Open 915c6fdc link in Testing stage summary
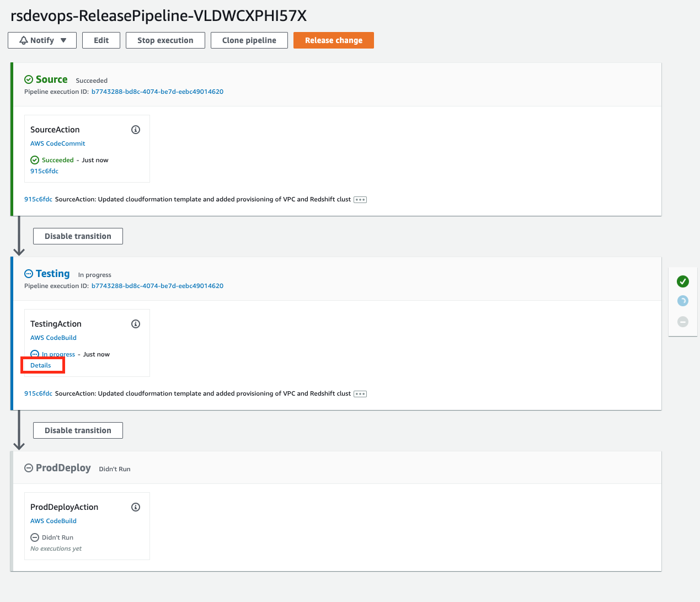The image size is (700, 602). coord(38,393)
